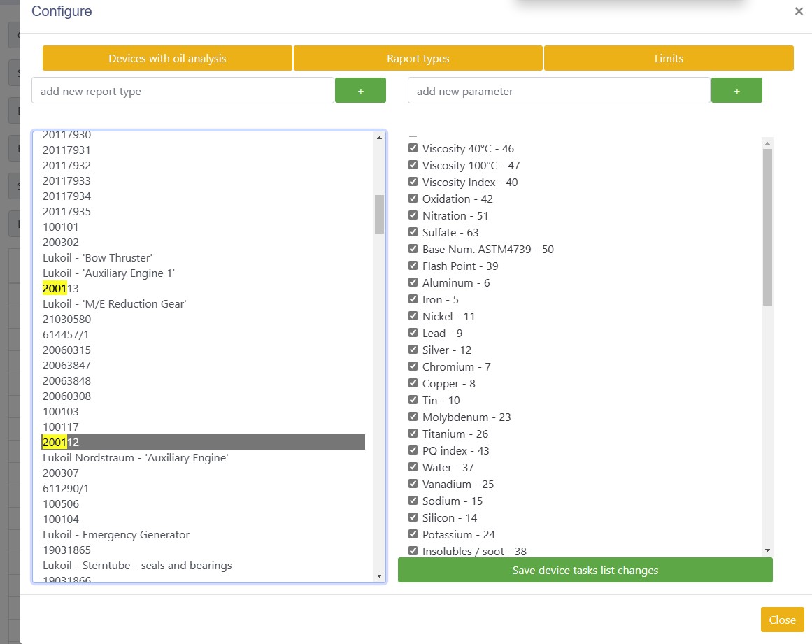Toggle the Oxidation - 42 checkbox
This screenshot has height=644, width=812.
point(413,199)
